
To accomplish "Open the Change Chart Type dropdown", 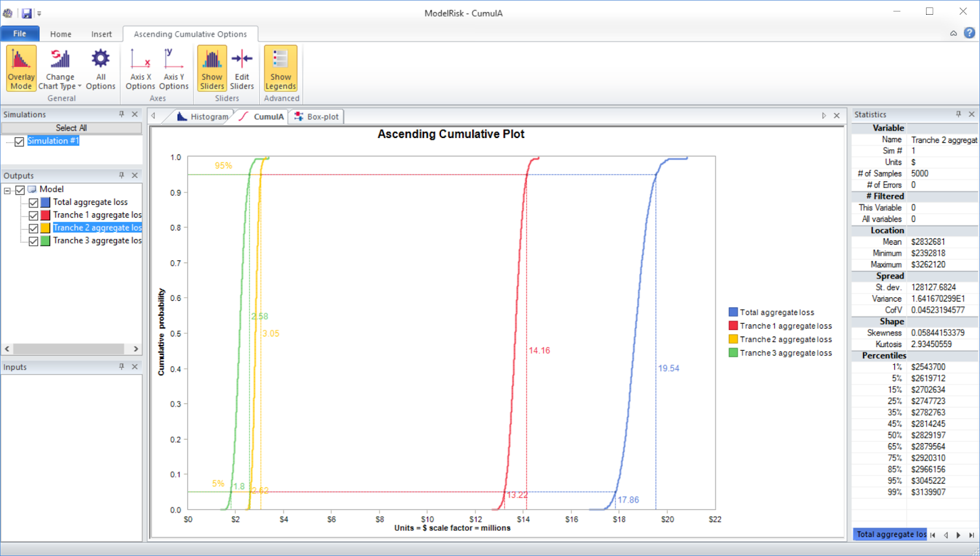I will click(x=59, y=67).
